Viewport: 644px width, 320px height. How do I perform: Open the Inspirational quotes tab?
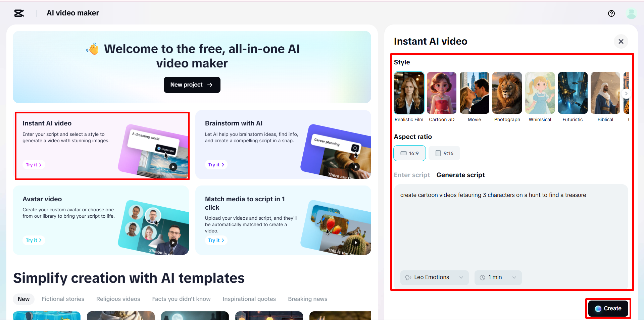point(249,299)
